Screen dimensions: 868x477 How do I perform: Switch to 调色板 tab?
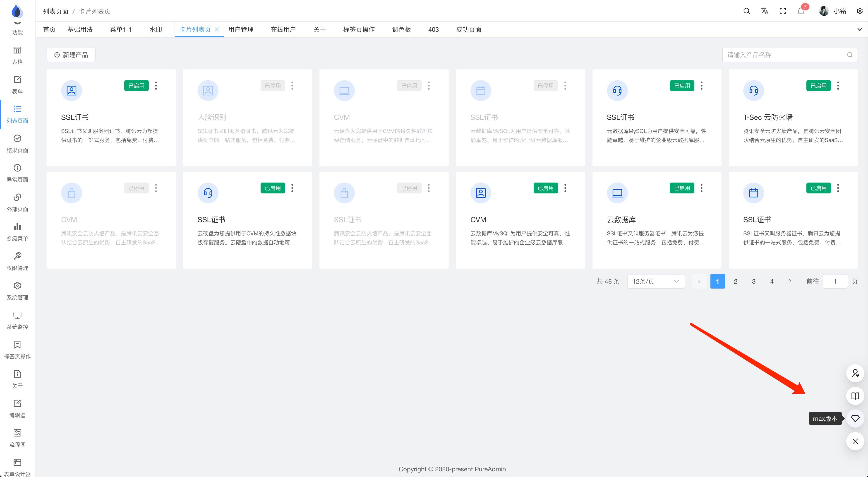pyautogui.click(x=401, y=30)
